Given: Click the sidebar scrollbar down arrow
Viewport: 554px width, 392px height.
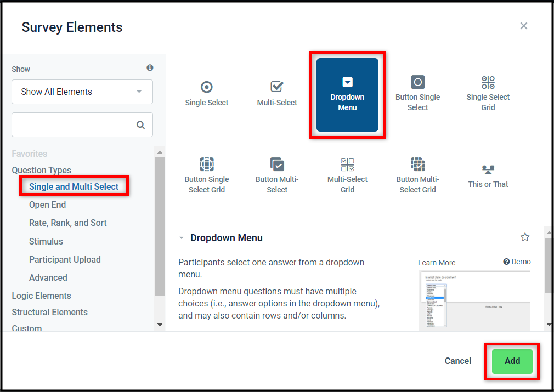Looking at the screenshot, I should [x=160, y=325].
